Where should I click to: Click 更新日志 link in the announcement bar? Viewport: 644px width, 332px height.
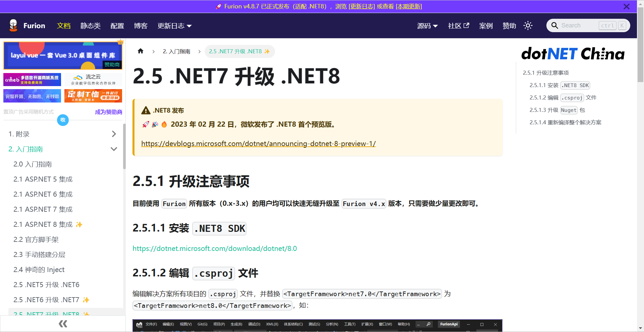(362, 6)
